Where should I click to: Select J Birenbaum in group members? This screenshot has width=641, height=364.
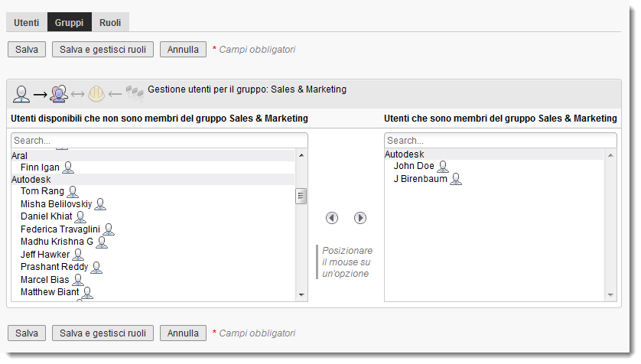[x=420, y=179]
